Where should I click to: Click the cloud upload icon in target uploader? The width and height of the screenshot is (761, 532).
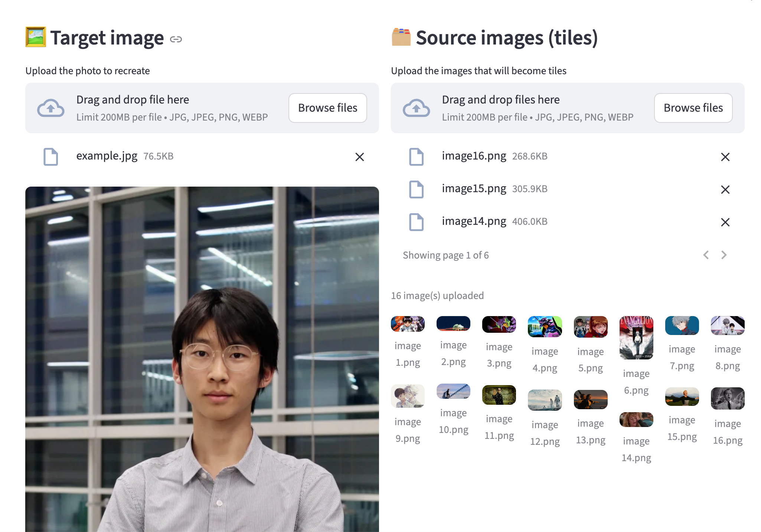pyautogui.click(x=51, y=108)
